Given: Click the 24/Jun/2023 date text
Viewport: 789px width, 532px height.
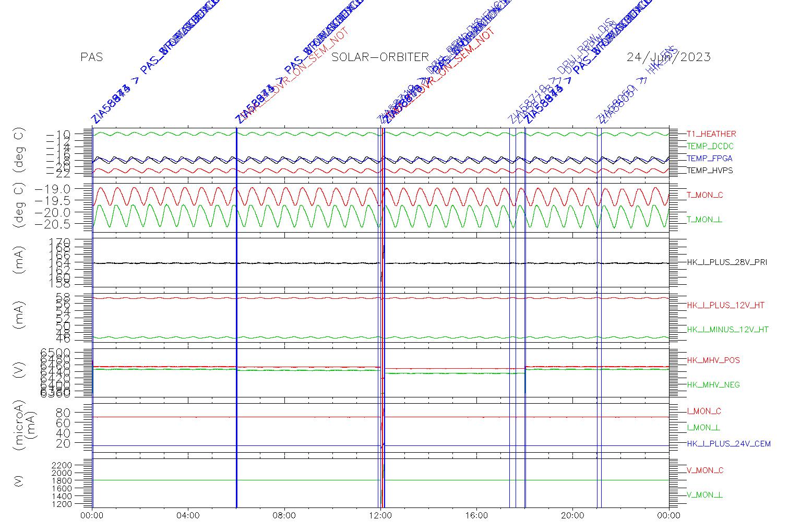Looking at the screenshot, I should 668,57.
